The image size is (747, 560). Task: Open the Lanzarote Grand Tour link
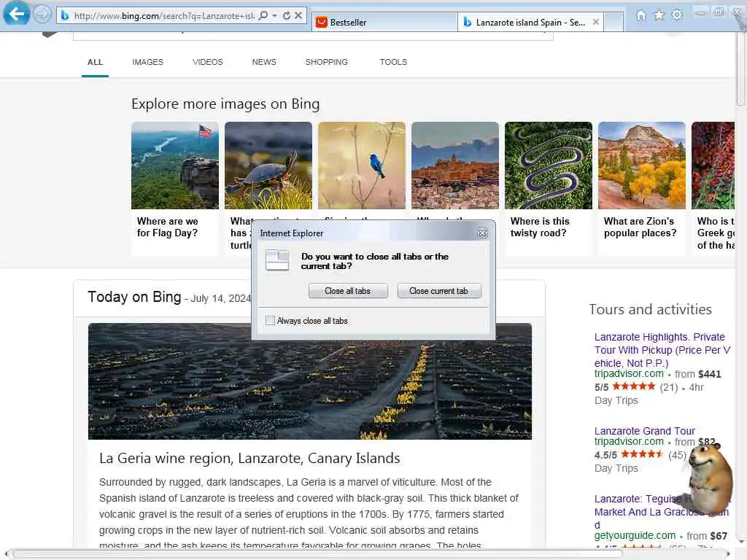[645, 431]
